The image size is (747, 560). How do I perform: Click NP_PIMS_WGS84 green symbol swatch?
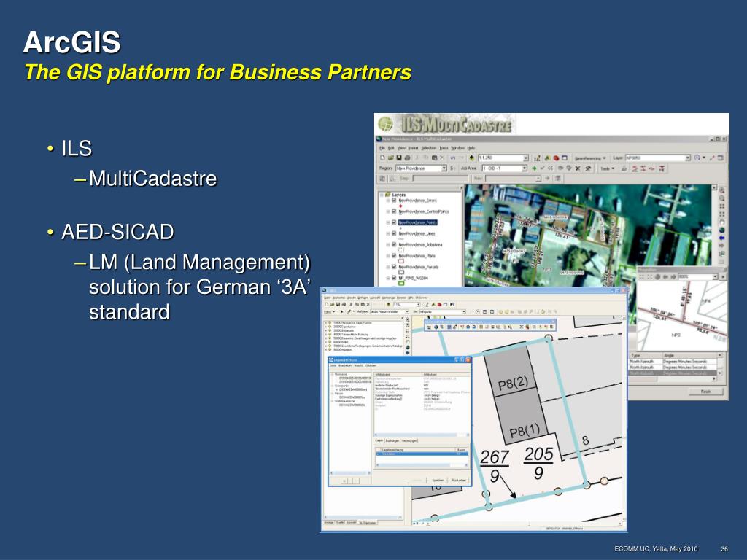point(401,284)
